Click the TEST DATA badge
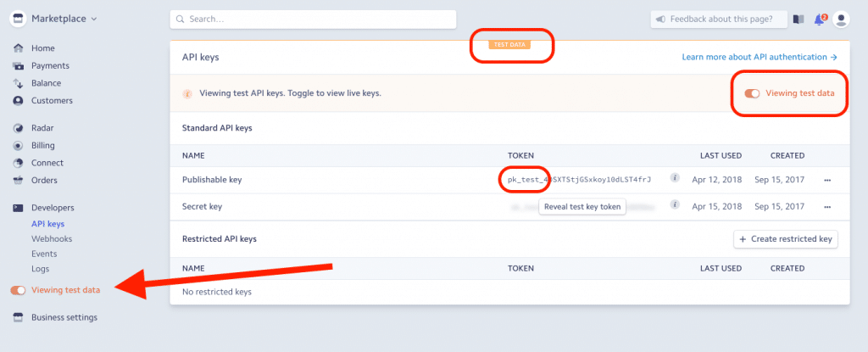This screenshot has width=868, height=352. pos(509,44)
